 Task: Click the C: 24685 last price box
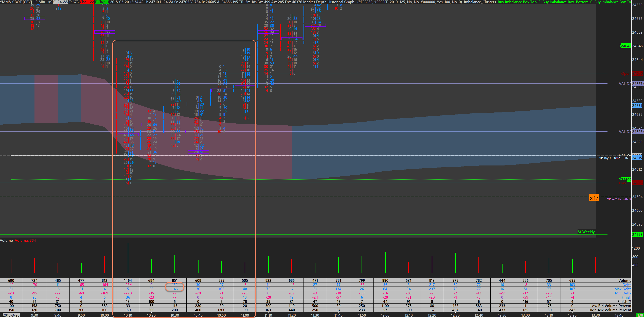(60, 2)
